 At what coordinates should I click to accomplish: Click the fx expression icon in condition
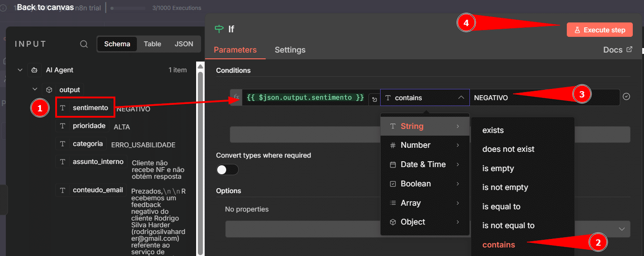(x=237, y=97)
